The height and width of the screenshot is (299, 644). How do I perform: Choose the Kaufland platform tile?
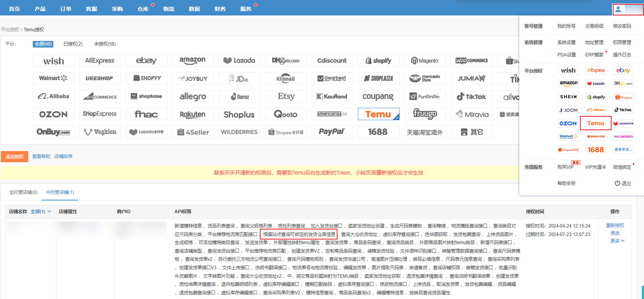tap(332, 96)
